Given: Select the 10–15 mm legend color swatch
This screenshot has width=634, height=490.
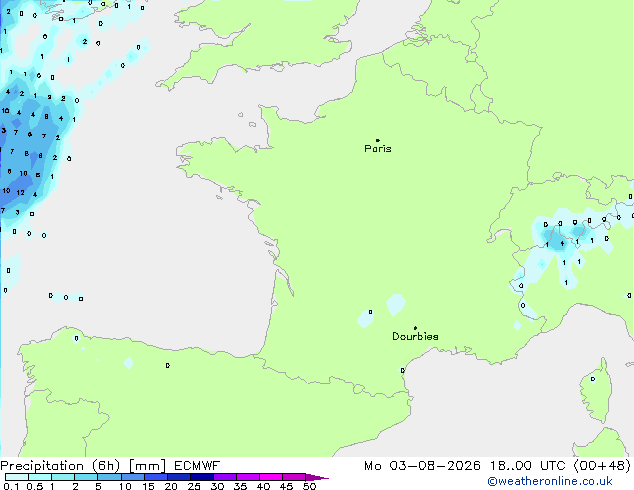Looking at the screenshot, I should coord(133,477).
